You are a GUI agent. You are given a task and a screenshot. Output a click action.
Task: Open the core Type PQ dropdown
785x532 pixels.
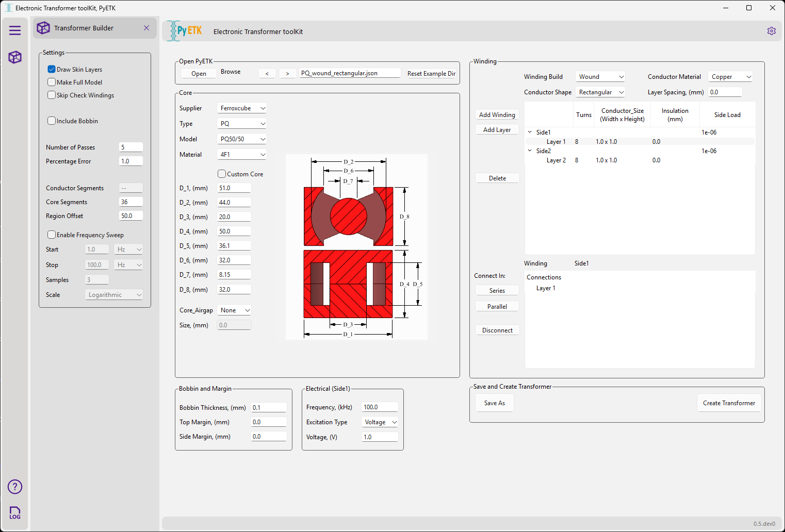[x=242, y=124]
